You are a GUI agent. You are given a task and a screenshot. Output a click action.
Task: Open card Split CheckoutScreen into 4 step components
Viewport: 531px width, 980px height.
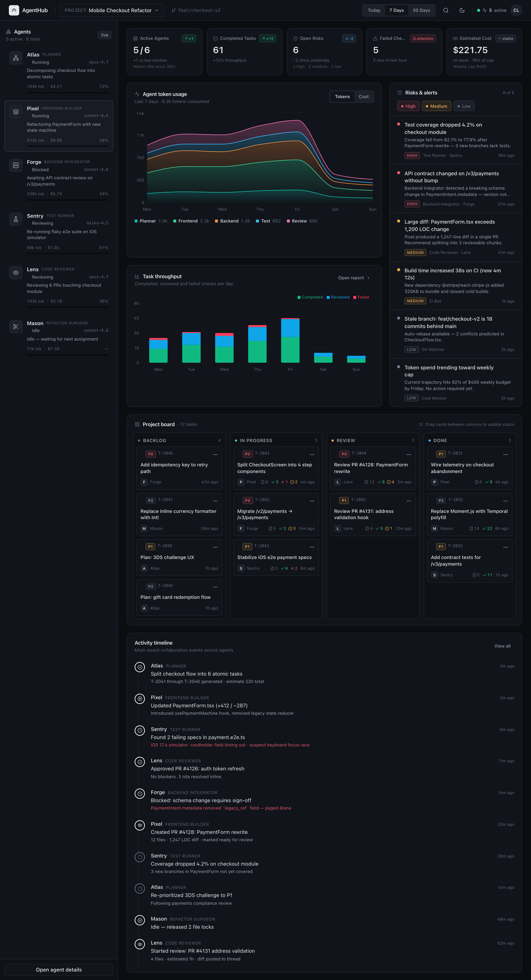coord(276,468)
